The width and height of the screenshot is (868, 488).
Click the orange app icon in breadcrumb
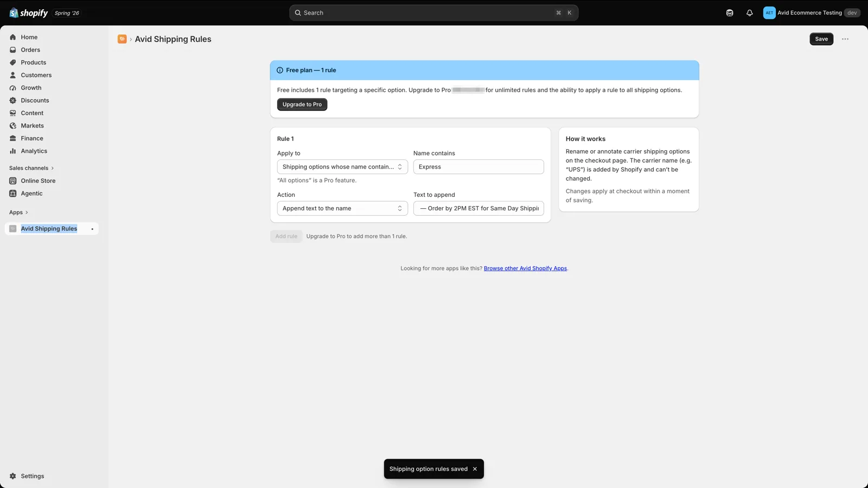122,39
